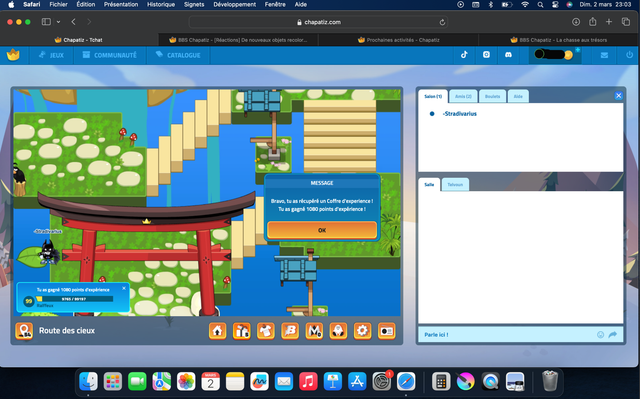The width and height of the screenshot is (640, 399).
Task: Click the Route des cieux room name
Action: pos(67,330)
